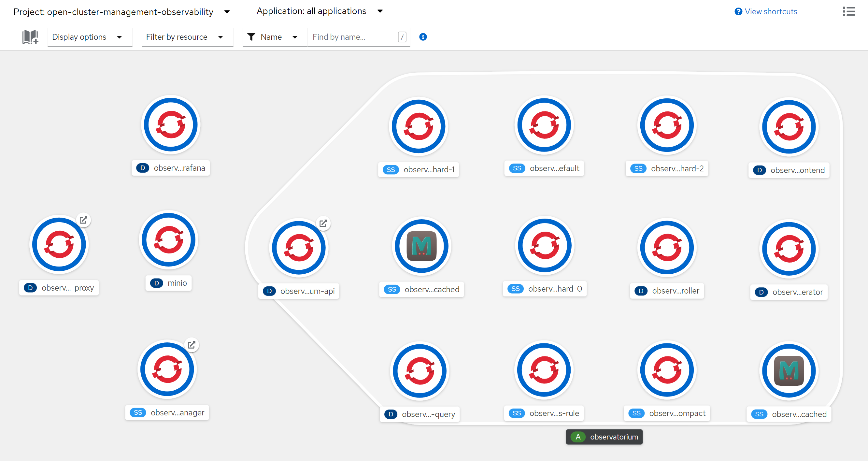The image size is (868, 461).
Task: Click the observ...hard-0 StatefulSet node
Action: click(x=545, y=245)
